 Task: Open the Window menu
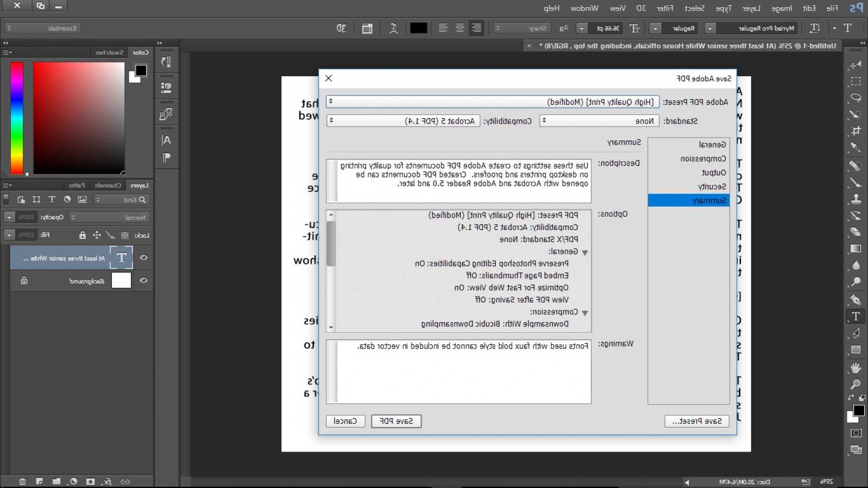pyautogui.click(x=584, y=8)
